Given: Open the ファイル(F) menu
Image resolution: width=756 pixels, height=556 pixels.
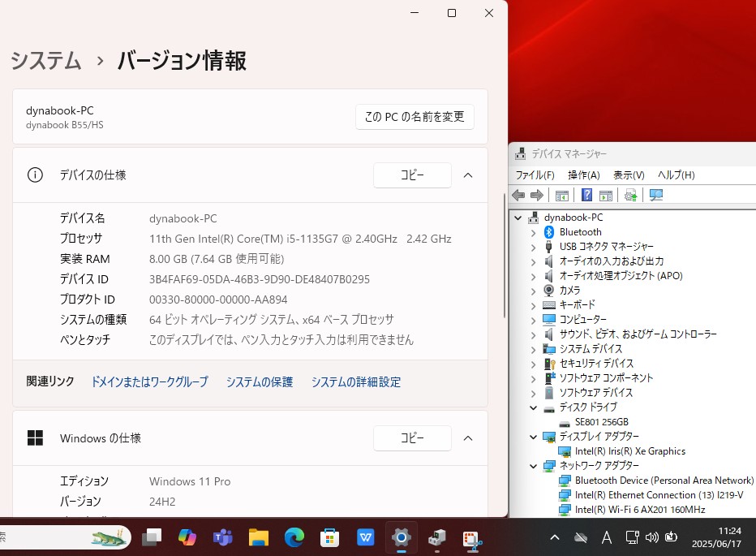Looking at the screenshot, I should click(x=535, y=175).
